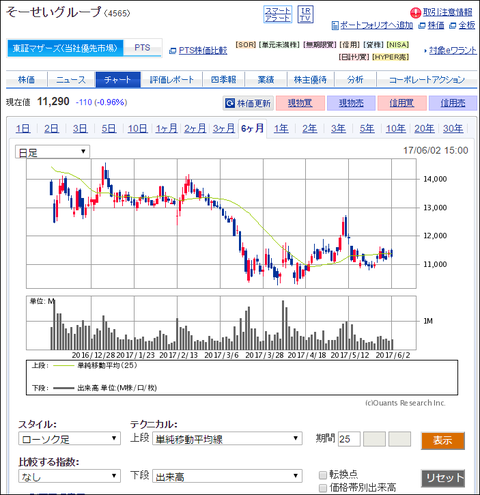
Task: Click 株価更新 refresh button
Action: [x=248, y=103]
